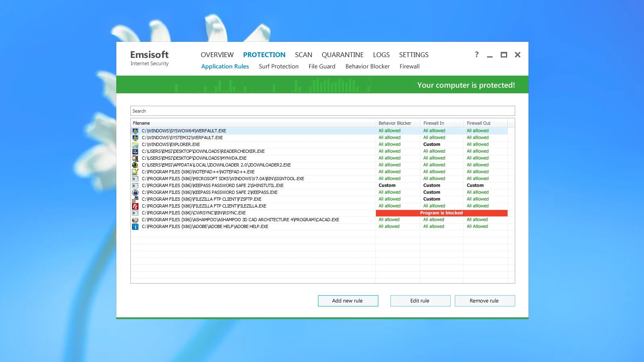Click the RSYNC.EXE file icon
The height and width of the screenshot is (362, 644).
[135, 213]
